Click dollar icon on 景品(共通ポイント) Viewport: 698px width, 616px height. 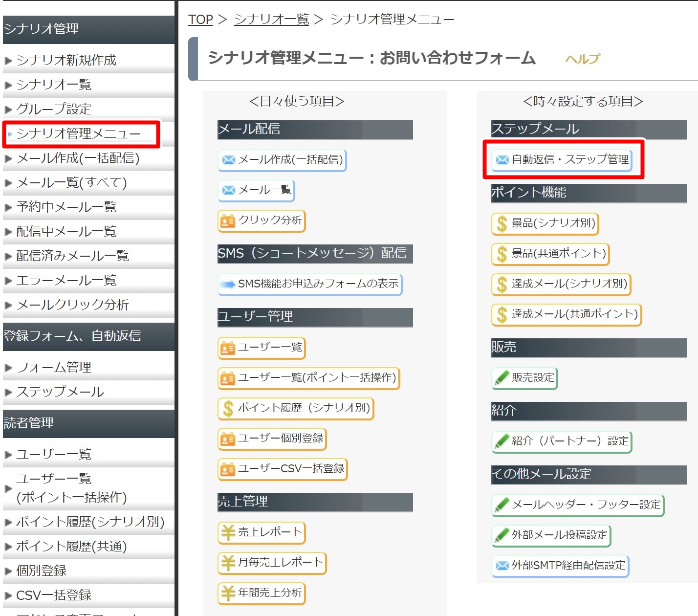click(x=502, y=254)
